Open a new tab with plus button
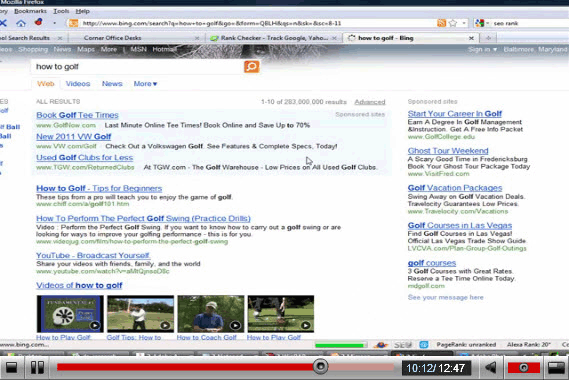570x380 pixels. click(x=488, y=38)
